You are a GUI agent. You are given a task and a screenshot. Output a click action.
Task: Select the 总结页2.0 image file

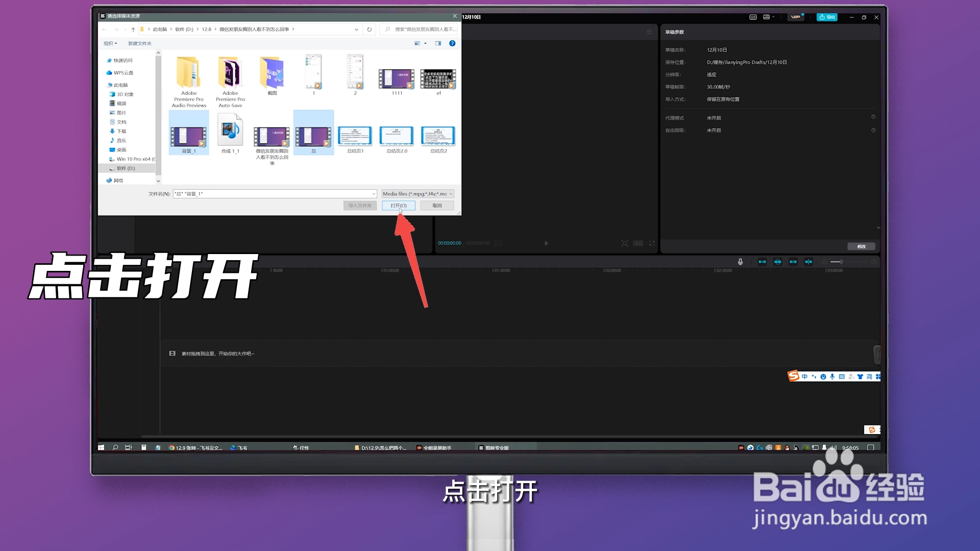(x=397, y=139)
